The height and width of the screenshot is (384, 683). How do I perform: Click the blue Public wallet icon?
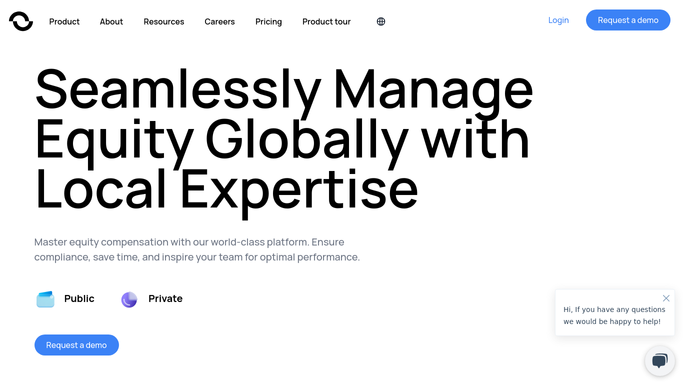[x=45, y=299]
